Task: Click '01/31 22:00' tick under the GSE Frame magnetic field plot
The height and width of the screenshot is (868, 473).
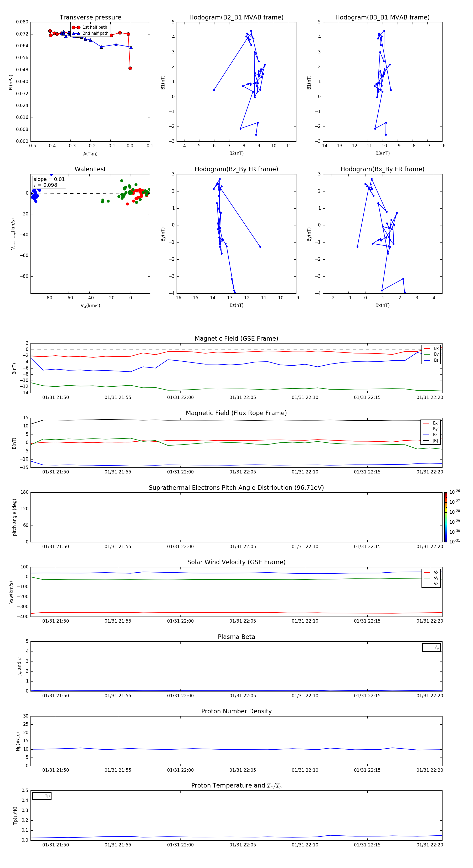Action: [181, 398]
